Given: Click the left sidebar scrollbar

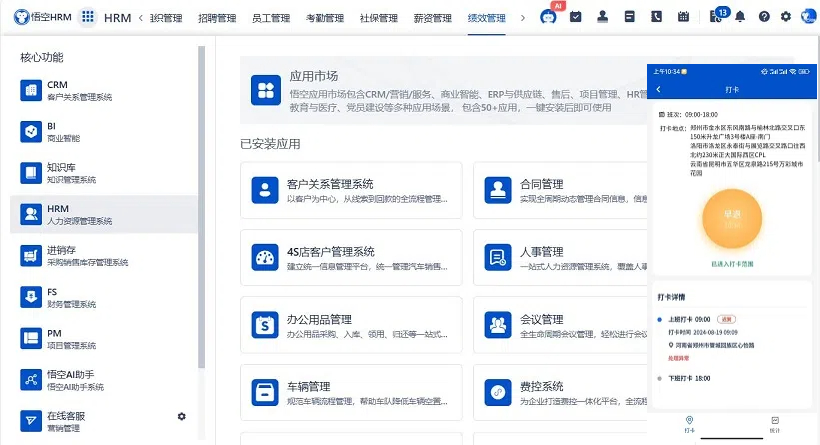Looking at the screenshot, I should point(202,207).
